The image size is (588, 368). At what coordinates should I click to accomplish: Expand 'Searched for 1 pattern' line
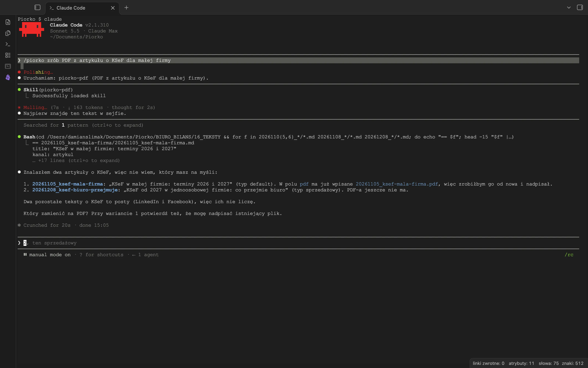(x=83, y=125)
